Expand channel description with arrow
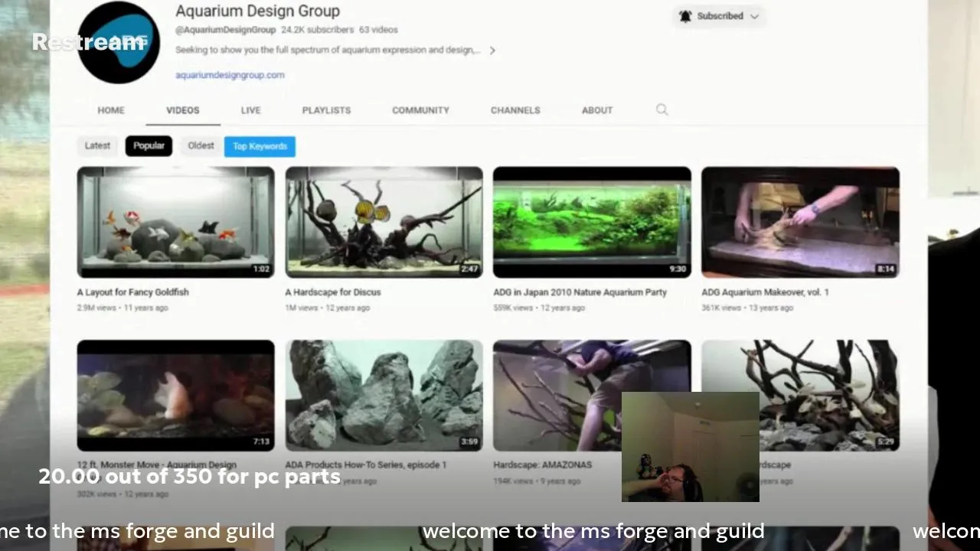 492,51
